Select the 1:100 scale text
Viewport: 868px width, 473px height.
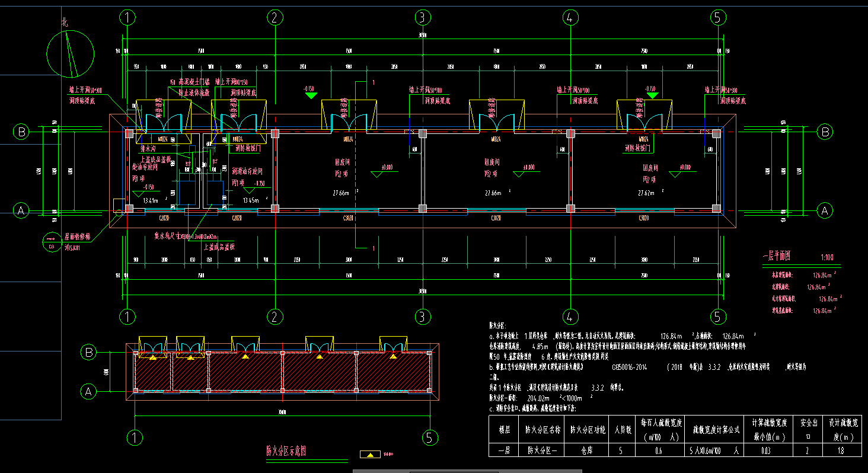click(x=826, y=257)
